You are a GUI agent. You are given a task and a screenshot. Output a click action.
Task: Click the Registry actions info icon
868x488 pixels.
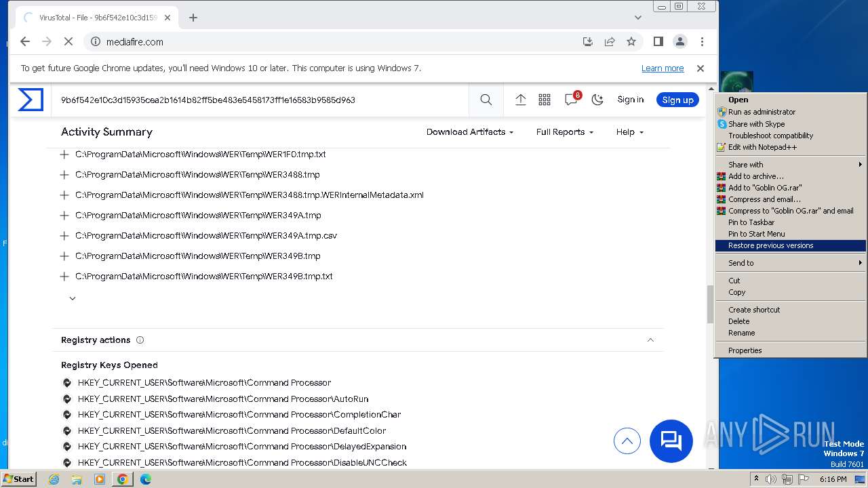pyautogui.click(x=140, y=340)
